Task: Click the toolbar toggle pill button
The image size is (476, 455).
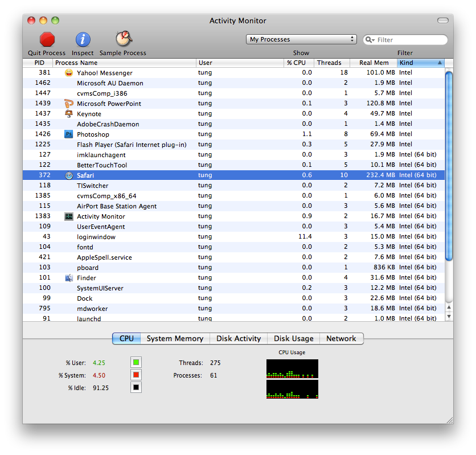Action: click(x=442, y=21)
